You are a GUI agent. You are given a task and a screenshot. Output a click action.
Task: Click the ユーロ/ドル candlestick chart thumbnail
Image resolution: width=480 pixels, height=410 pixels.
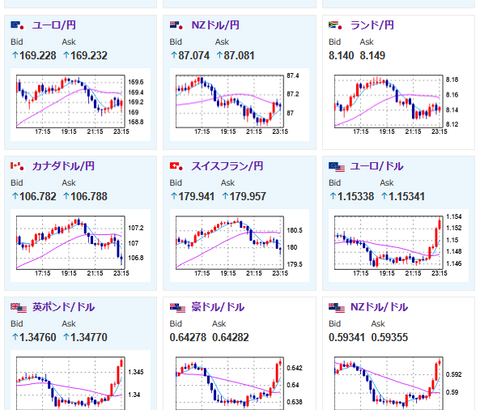point(399,246)
